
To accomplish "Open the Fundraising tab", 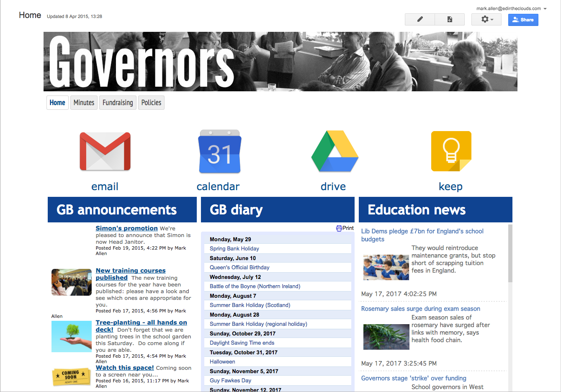I will 118,103.
